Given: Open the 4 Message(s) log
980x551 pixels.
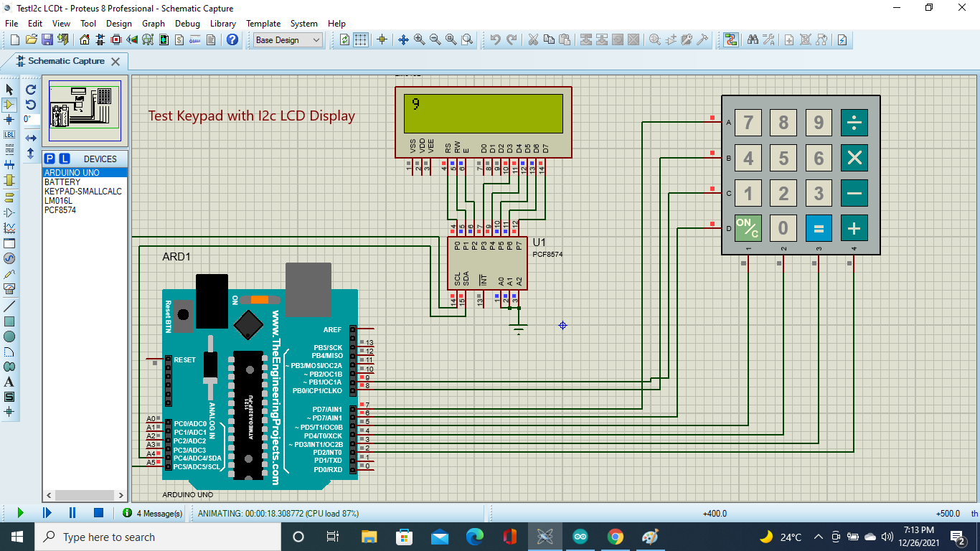Looking at the screenshot, I should pos(152,513).
